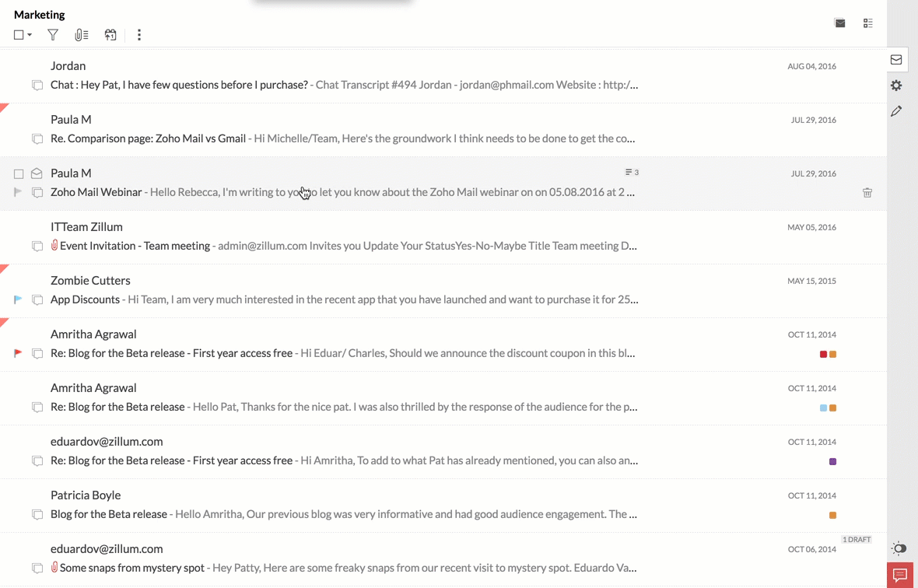Toggle the night mode switch
The image size is (918, 588).
pos(899,548)
